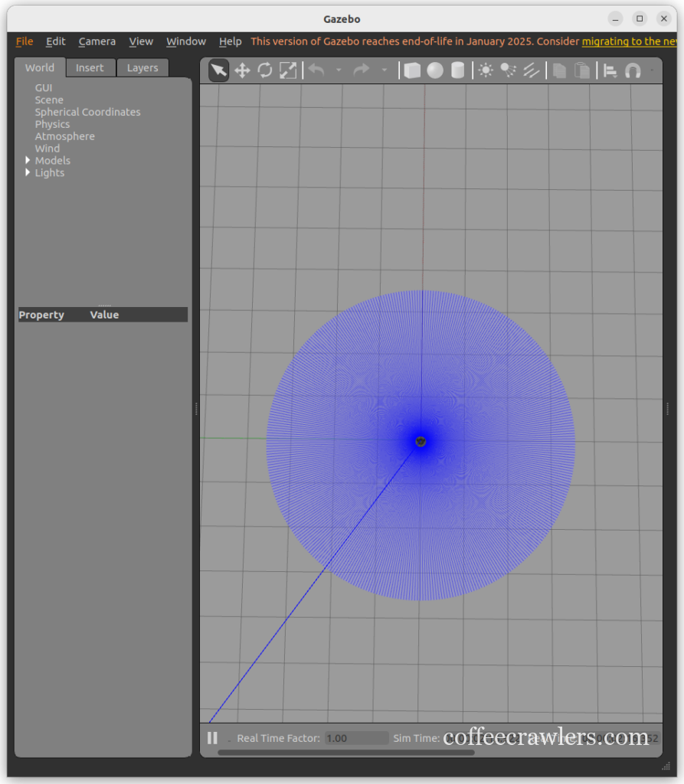
Task: Expand the Lights tree node
Action: tap(28, 173)
